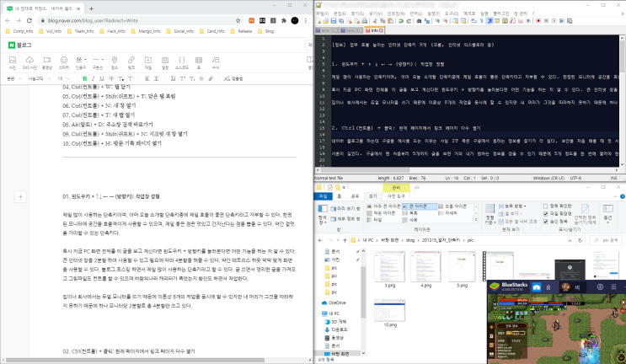The image size is (626, 364).
Task: Click the Save icon in Notepad++ toolbar
Action: tap(334, 21)
